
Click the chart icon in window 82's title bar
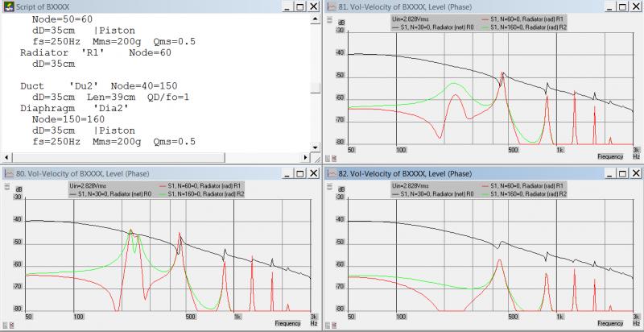[x=332, y=174]
